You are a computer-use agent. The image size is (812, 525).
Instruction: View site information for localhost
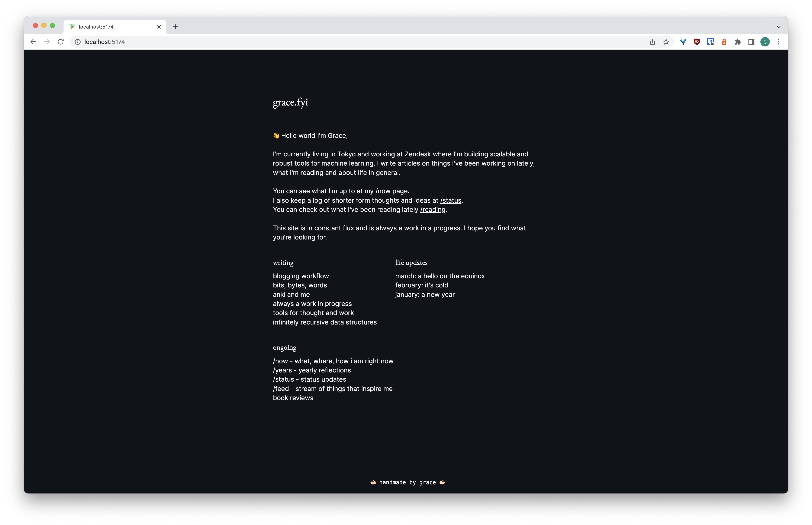click(78, 42)
